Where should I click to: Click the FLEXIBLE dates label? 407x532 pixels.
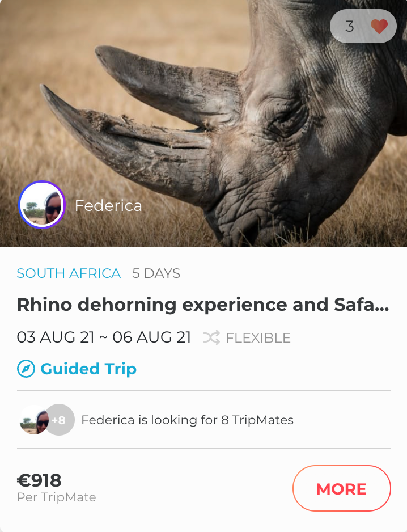tap(258, 339)
